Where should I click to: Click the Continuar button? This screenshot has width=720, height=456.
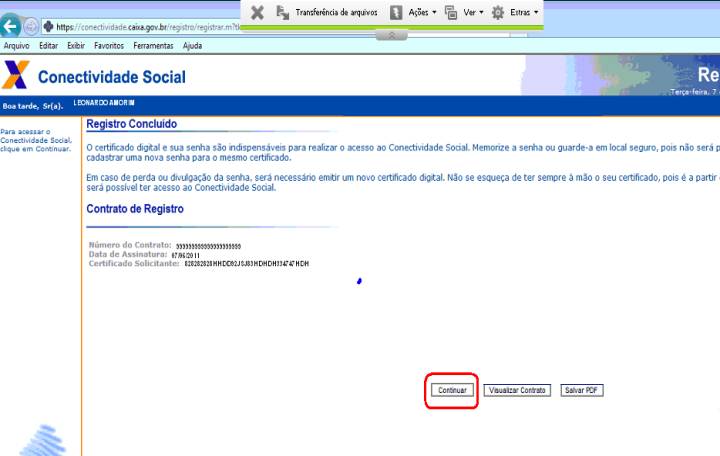pos(452,390)
